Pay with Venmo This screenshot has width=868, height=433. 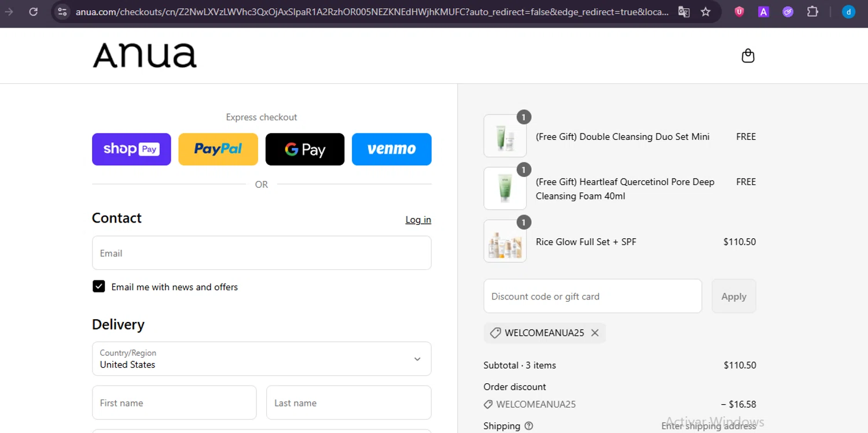392,149
